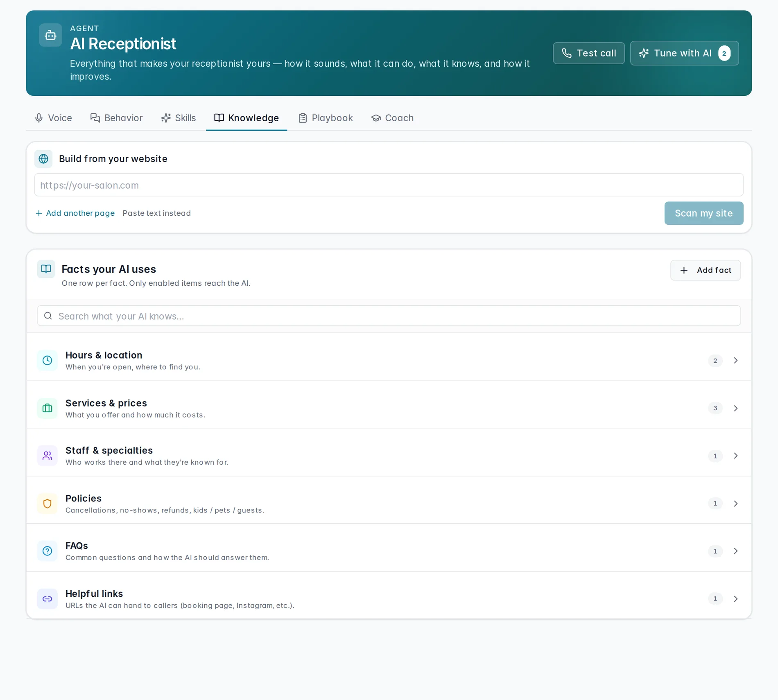Image resolution: width=778 pixels, height=700 pixels.
Task: Choose Paste text instead
Action: coord(156,213)
